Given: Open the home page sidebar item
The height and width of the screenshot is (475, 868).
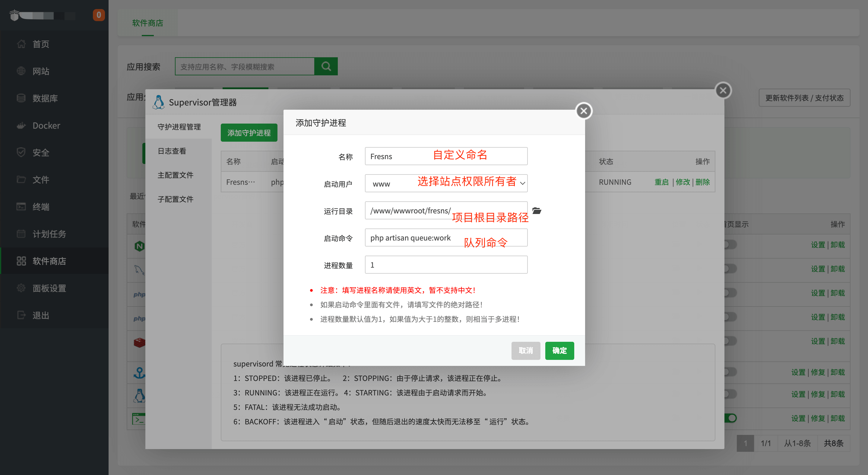Looking at the screenshot, I should coord(54,44).
